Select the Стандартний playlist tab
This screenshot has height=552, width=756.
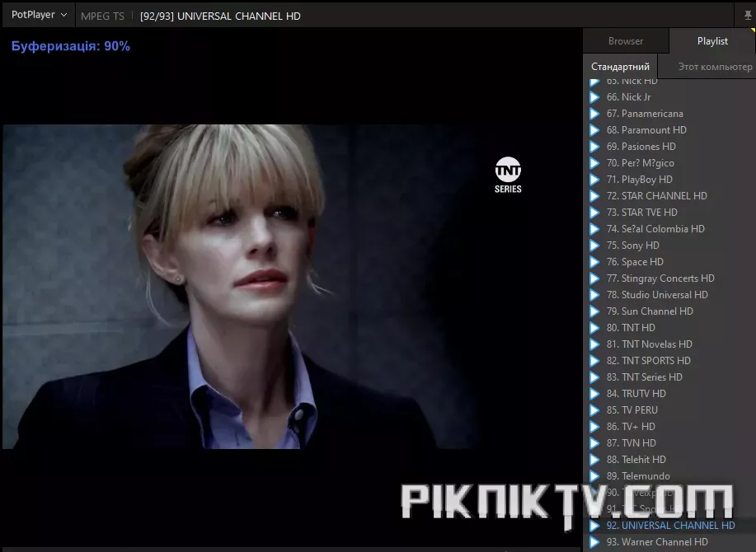click(620, 67)
